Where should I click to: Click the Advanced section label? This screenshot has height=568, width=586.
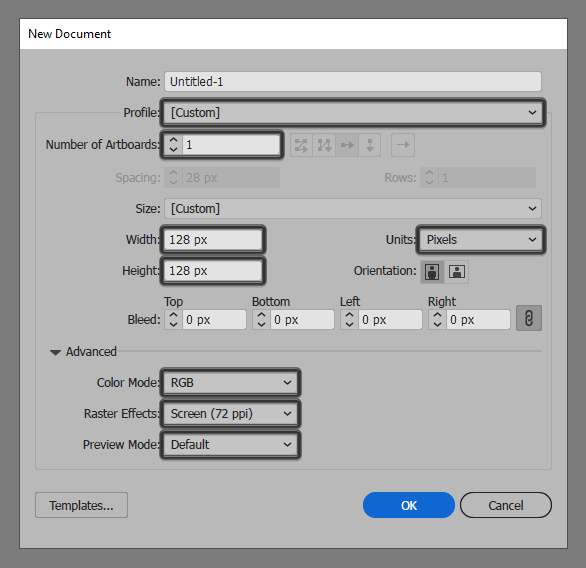[x=91, y=352]
